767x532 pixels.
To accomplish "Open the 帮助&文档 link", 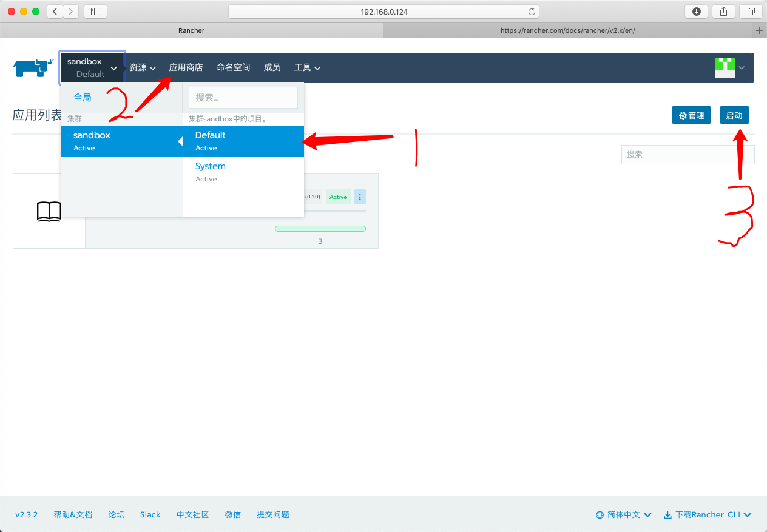I will click(73, 514).
